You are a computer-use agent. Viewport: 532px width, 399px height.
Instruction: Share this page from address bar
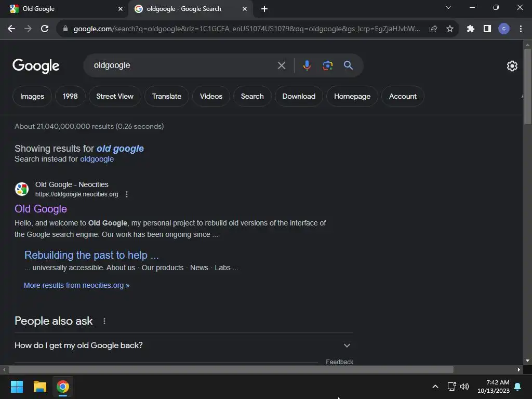point(433,29)
